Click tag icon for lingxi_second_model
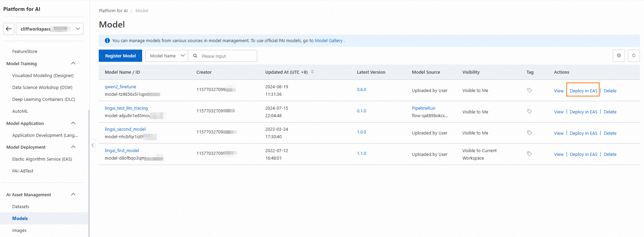The image size is (644, 237). pos(529,133)
